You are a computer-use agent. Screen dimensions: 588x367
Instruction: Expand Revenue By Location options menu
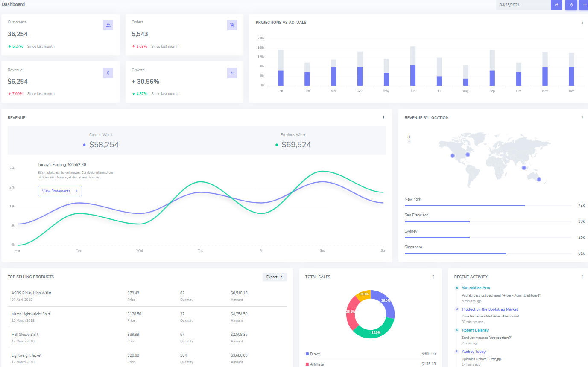coord(582,118)
